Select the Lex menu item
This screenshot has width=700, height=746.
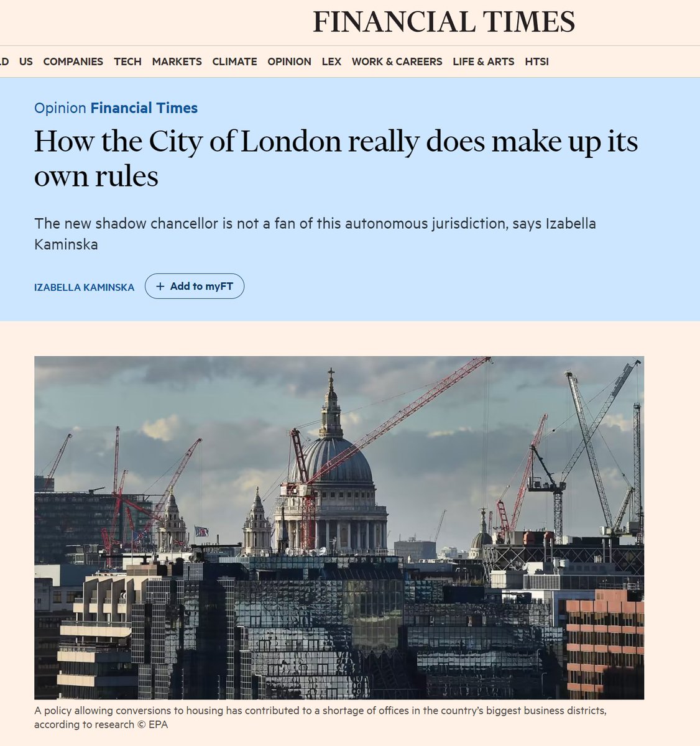[x=331, y=62]
